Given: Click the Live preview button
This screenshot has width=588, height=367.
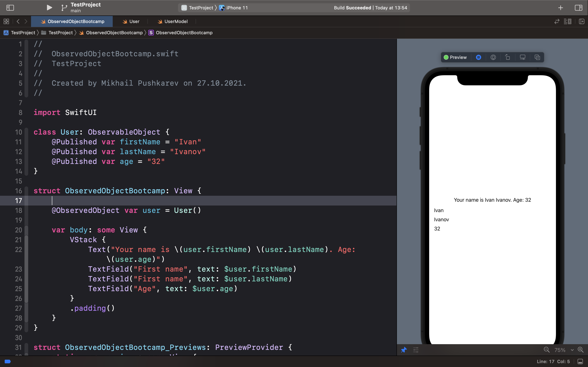Looking at the screenshot, I should point(478,57).
